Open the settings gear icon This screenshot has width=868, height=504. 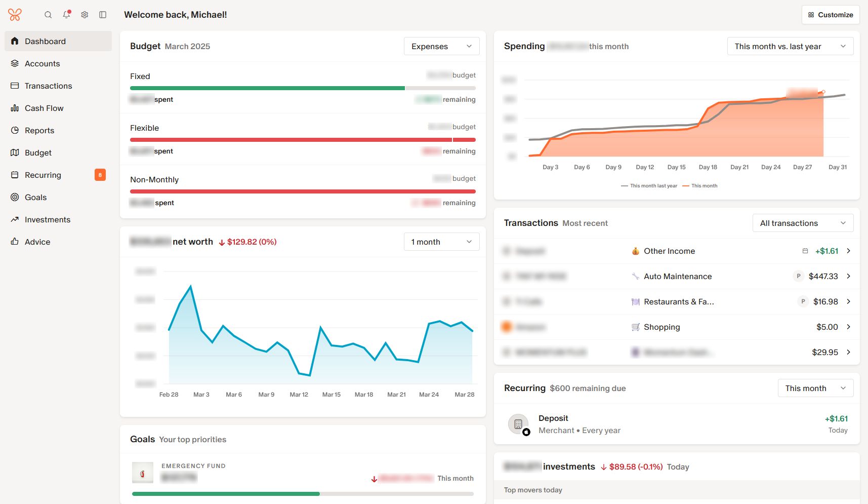pyautogui.click(x=85, y=15)
